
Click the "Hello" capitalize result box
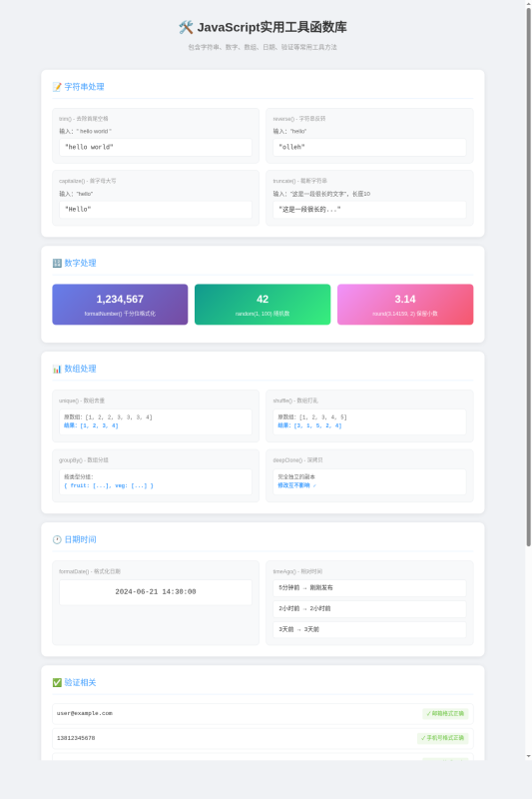click(x=156, y=210)
